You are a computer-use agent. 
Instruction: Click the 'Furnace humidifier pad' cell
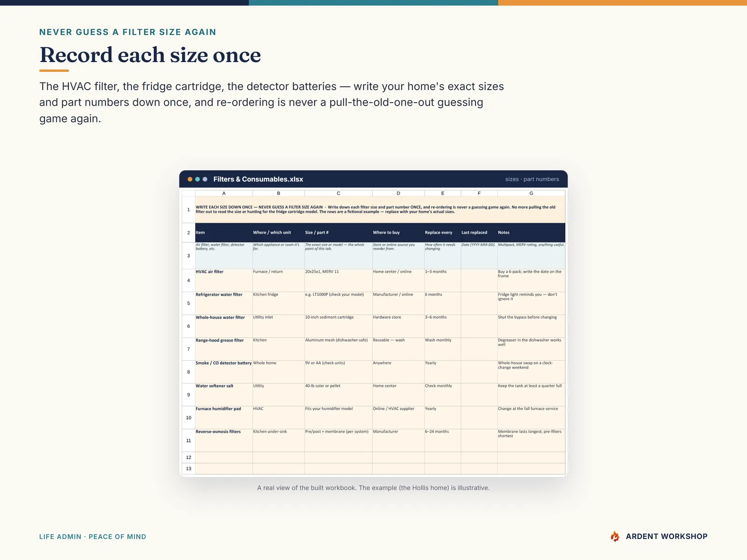224,418
